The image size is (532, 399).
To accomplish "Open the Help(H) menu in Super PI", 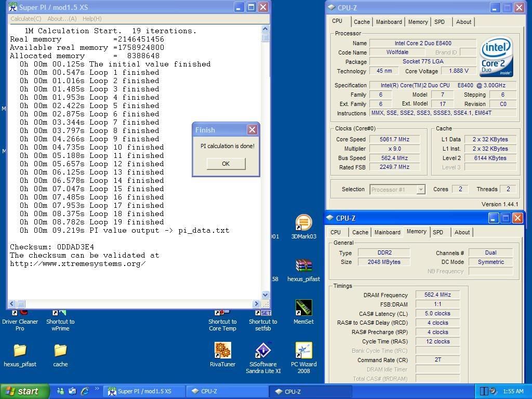I will pyautogui.click(x=92, y=19).
